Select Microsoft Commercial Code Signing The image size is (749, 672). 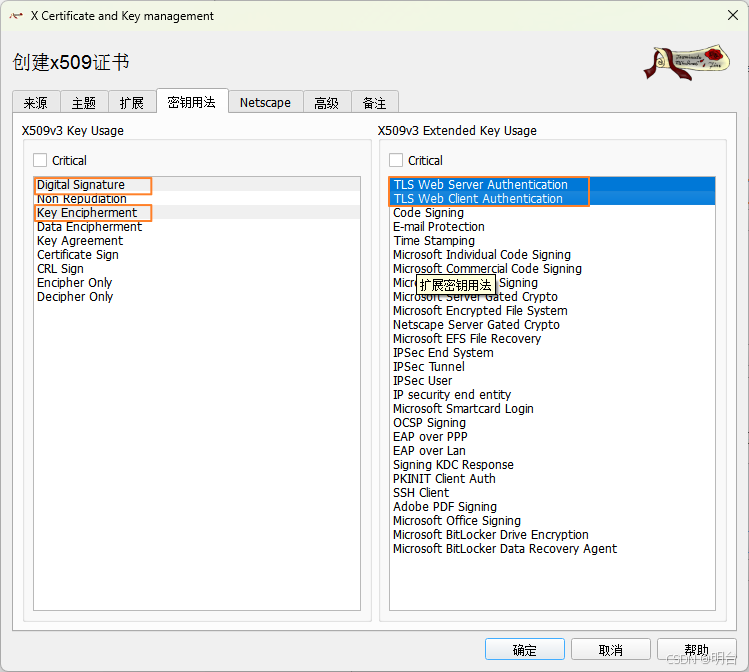552,268
